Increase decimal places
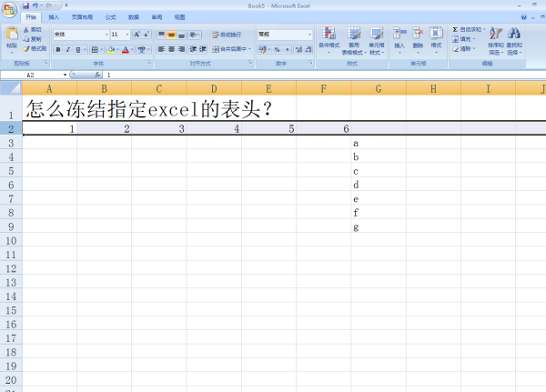 [x=298, y=49]
